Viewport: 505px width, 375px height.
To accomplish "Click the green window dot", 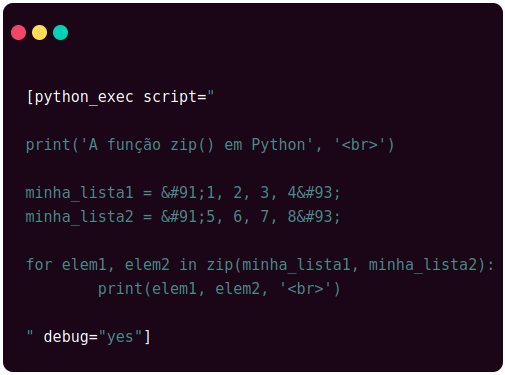I will 60,32.
